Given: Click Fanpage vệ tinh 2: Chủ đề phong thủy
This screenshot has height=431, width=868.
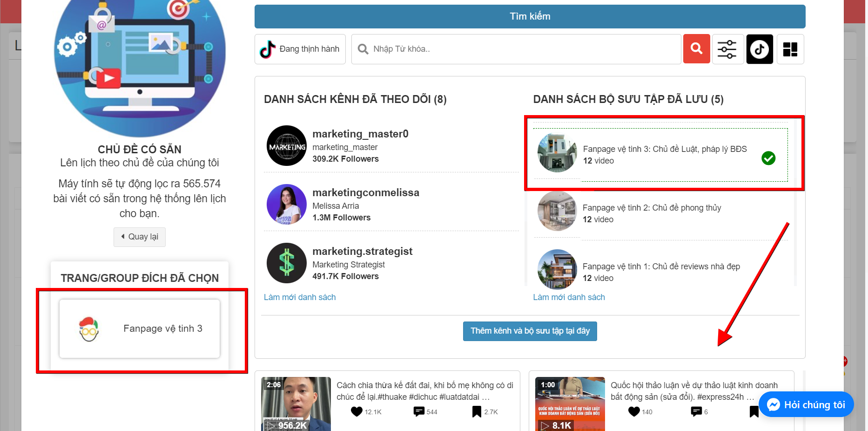Looking at the screenshot, I should (652, 208).
